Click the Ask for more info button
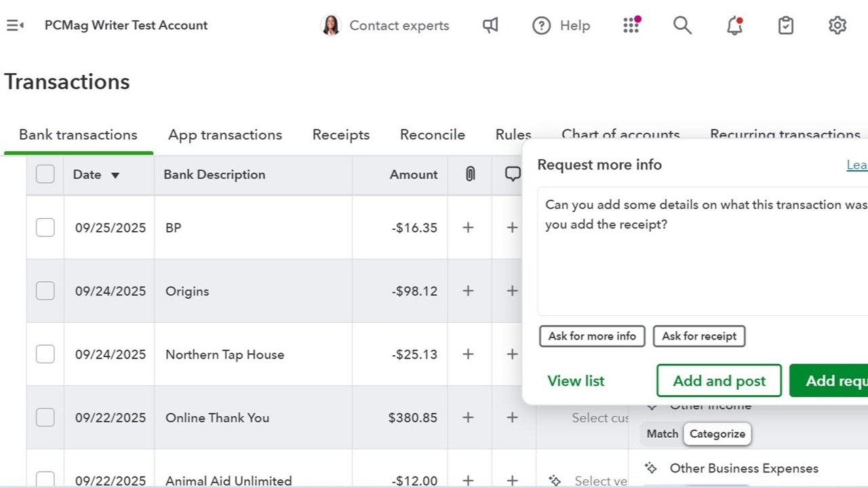 pyautogui.click(x=592, y=336)
